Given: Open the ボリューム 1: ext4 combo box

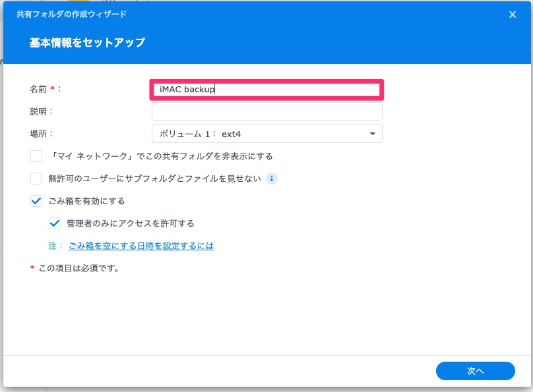Looking at the screenshot, I should coord(267,134).
